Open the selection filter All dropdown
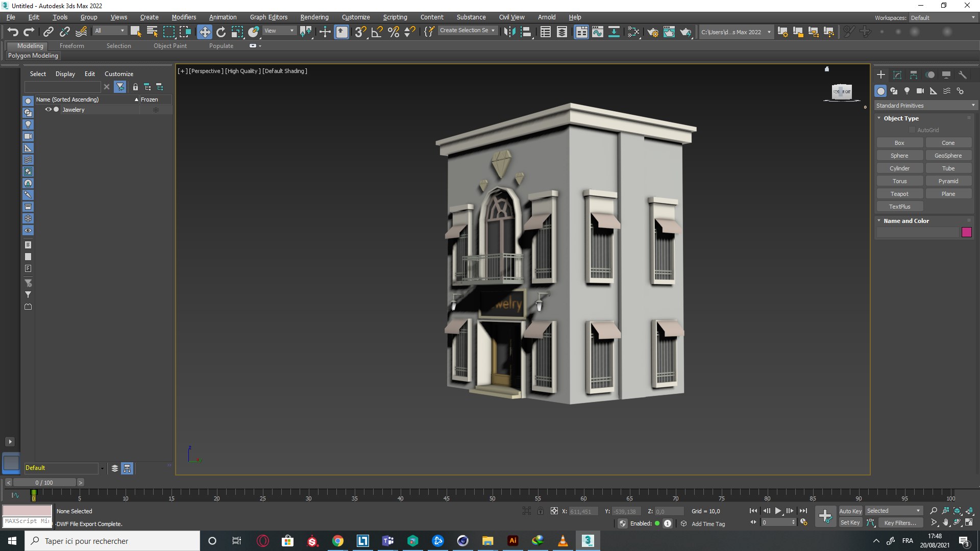 [110, 31]
